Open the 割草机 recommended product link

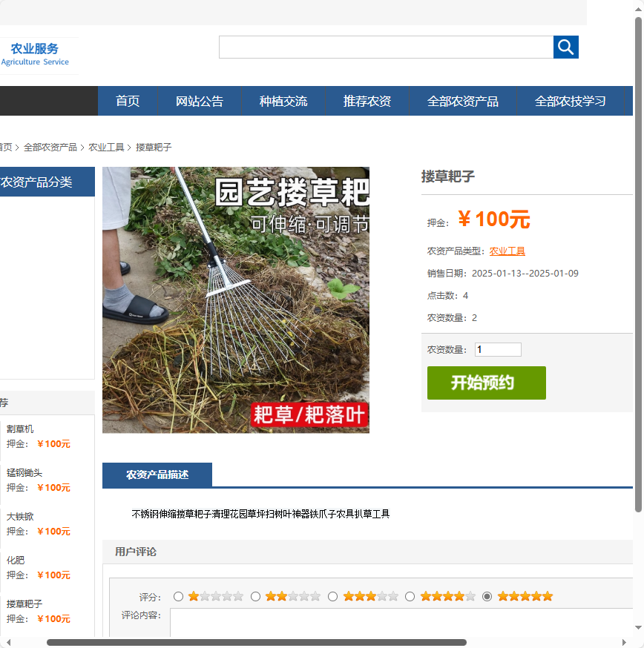click(x=19, y=429)
